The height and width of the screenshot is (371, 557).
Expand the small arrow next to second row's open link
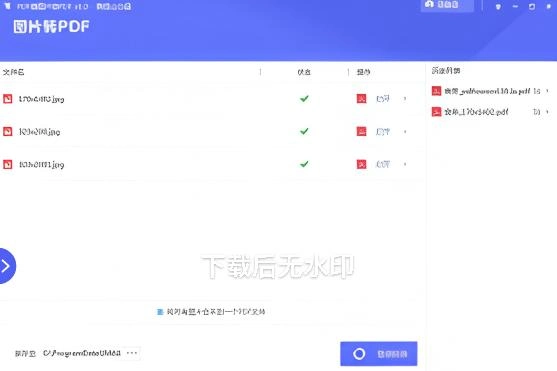tap(405, 131)
